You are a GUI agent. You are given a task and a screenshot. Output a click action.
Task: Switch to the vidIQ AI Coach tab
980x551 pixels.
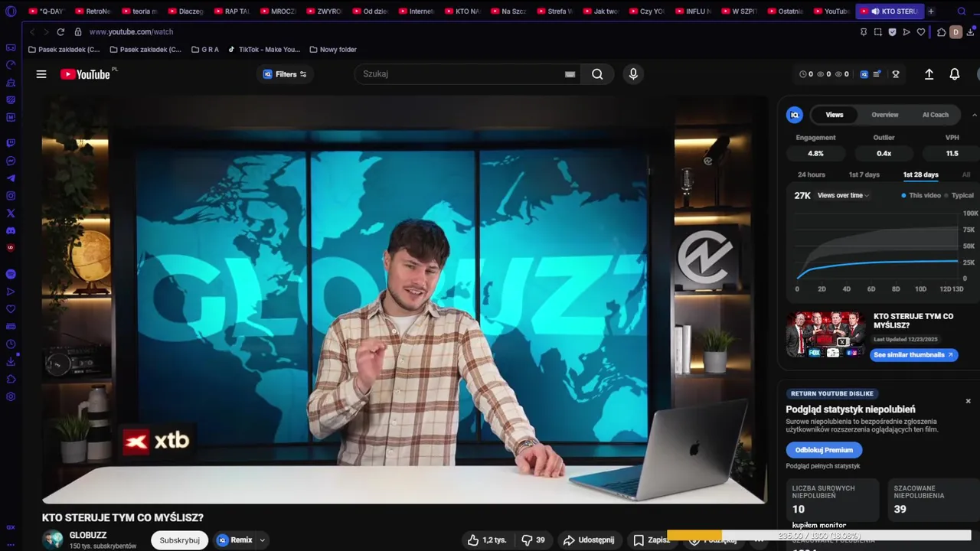tap(936, 115)
